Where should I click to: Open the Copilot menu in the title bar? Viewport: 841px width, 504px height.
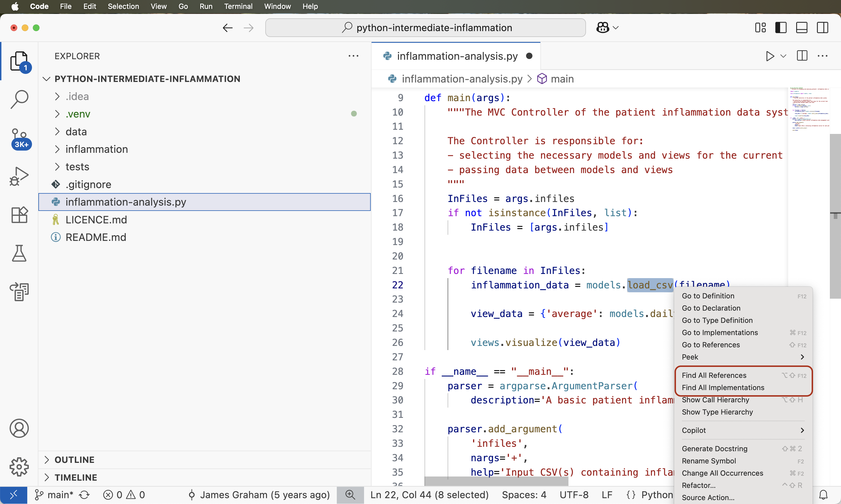607,28
